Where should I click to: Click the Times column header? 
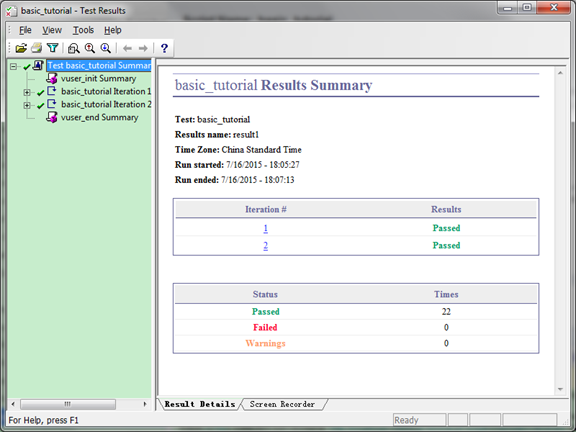[x=446, y=294]
